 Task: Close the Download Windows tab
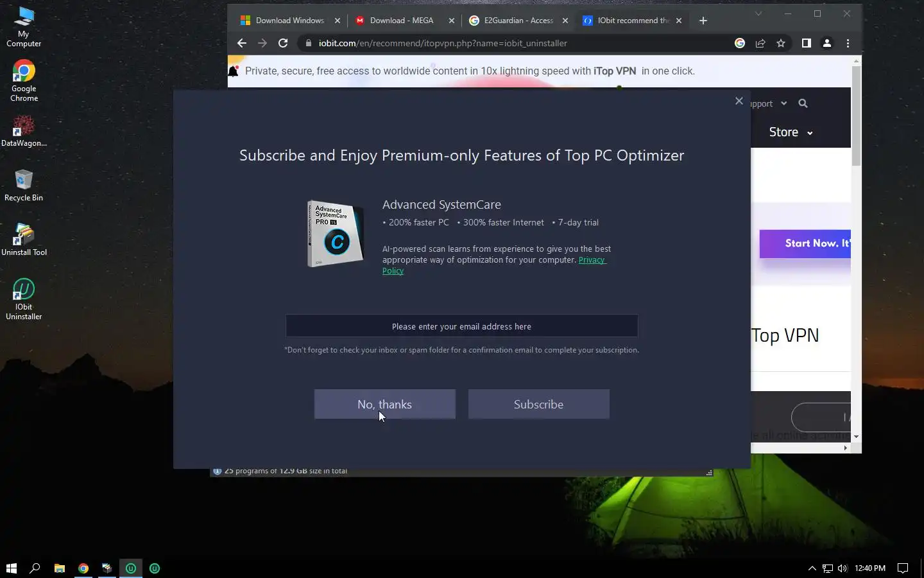tap(338, 21)
